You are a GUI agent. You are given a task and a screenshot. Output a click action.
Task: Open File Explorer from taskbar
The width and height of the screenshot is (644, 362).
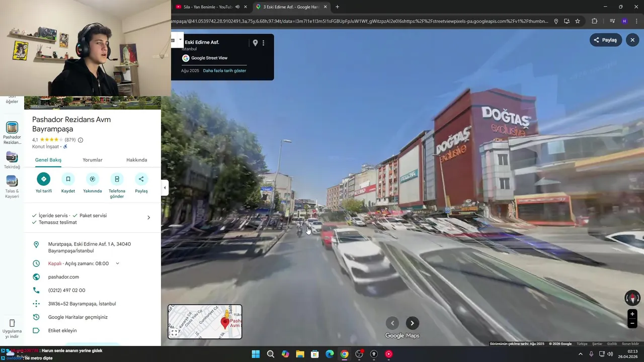click(x=300, y=354)
